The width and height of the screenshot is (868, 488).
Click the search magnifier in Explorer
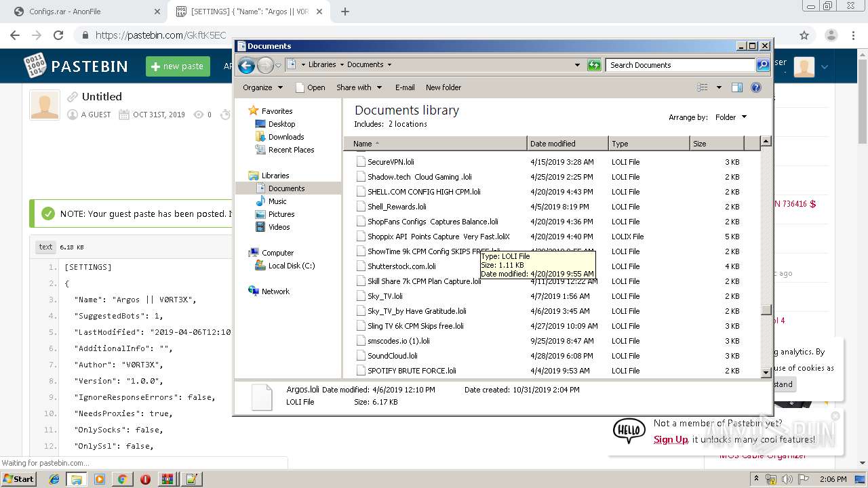tap(763, 65)
